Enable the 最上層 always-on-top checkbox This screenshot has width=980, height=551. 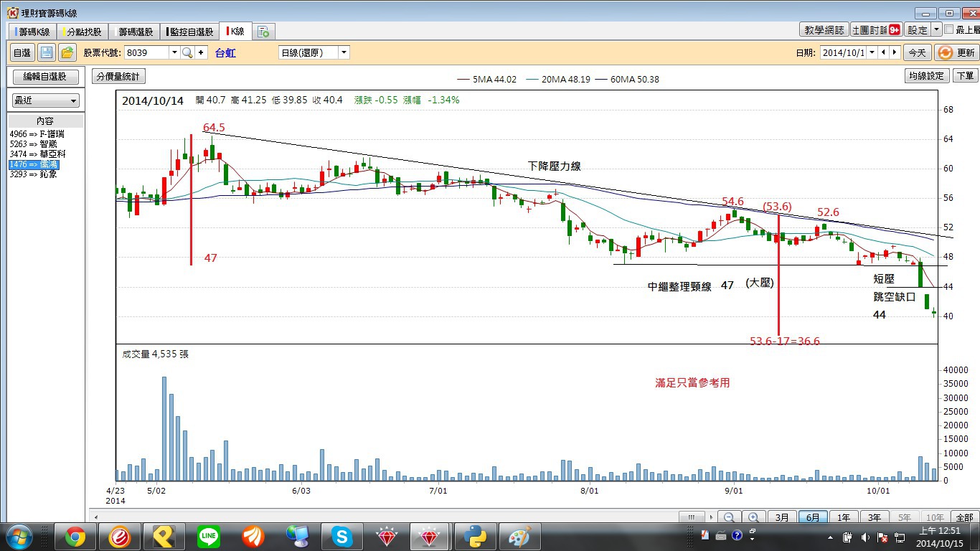click(949, 30)
